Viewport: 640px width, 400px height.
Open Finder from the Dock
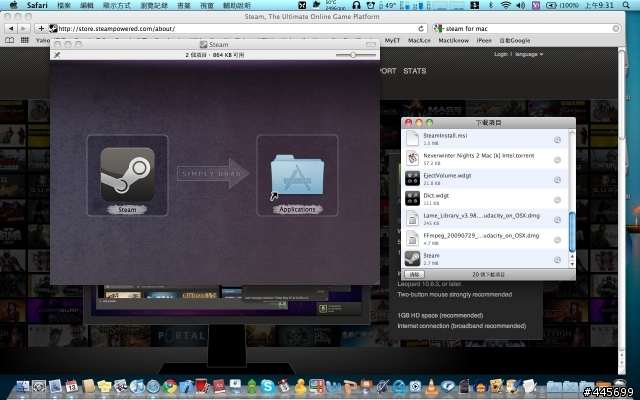point(23,386)
